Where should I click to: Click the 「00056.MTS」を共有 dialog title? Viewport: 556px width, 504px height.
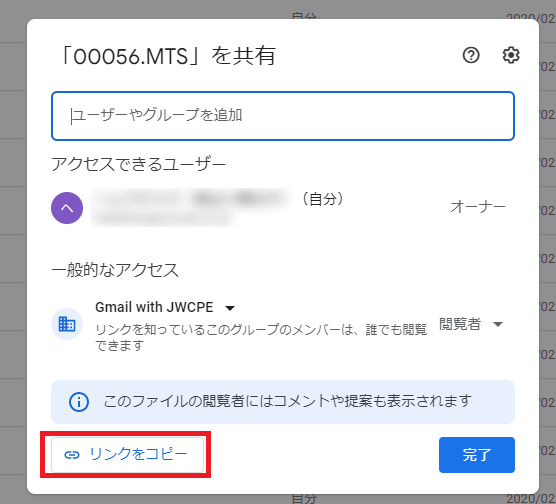click(168, 56)
